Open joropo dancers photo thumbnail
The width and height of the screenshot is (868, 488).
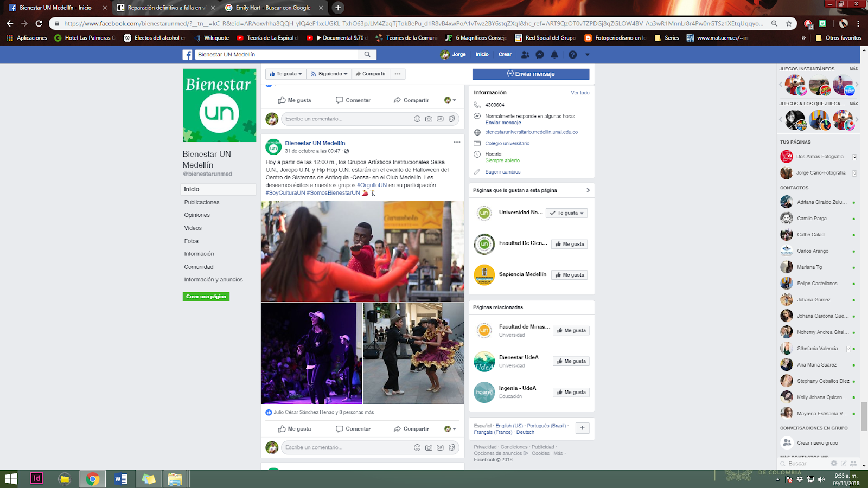point(413,354)
